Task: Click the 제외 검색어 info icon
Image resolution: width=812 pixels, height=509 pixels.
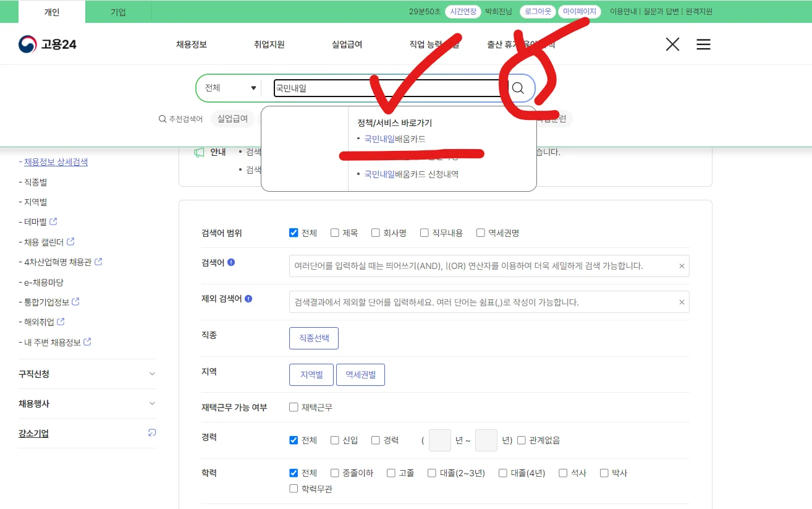Action: [x=248, y=298]
